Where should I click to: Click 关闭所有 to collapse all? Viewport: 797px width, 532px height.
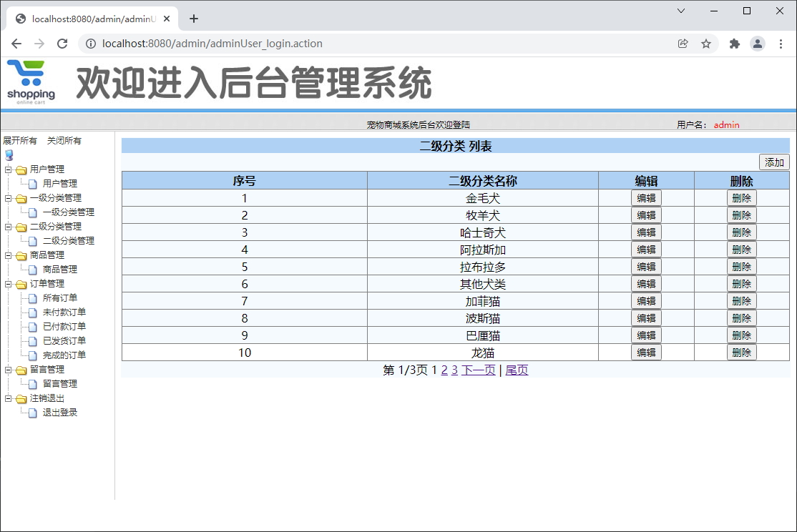click(x=64, y=141)
